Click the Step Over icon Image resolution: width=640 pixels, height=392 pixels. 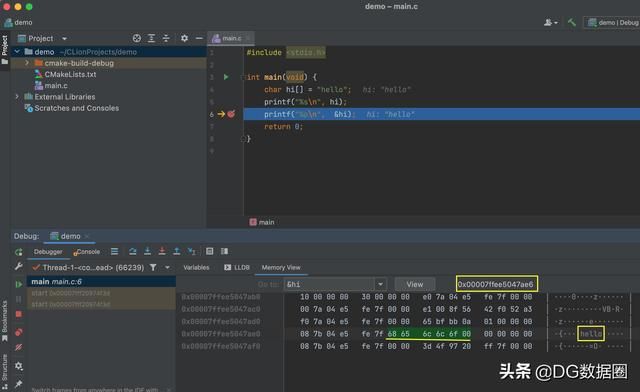click(x=133, y=251)
